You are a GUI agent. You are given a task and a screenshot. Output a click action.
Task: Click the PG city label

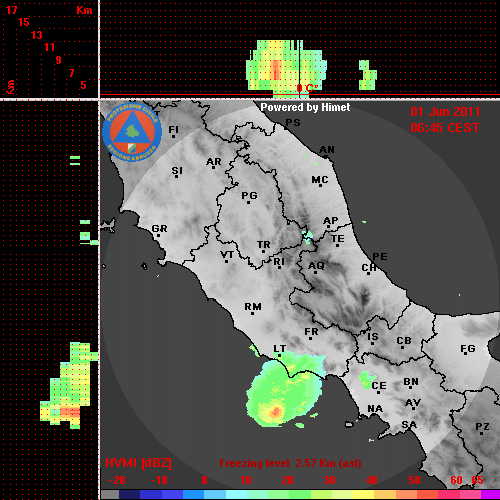(x=249, y=195)
